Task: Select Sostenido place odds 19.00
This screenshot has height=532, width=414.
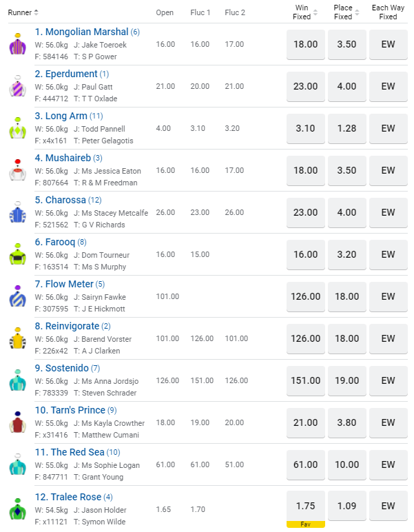Action: point(346,380)
